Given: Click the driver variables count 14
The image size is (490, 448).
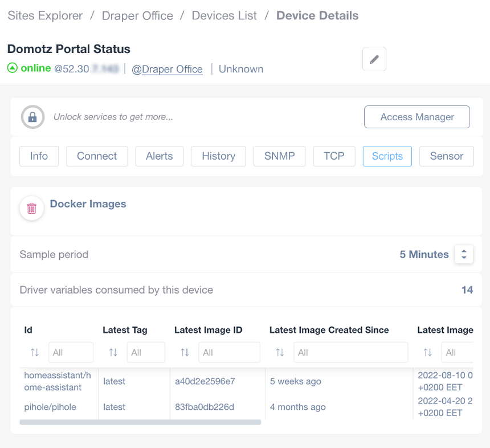Looking at the screenshot, I should click(x=467, y=290).
